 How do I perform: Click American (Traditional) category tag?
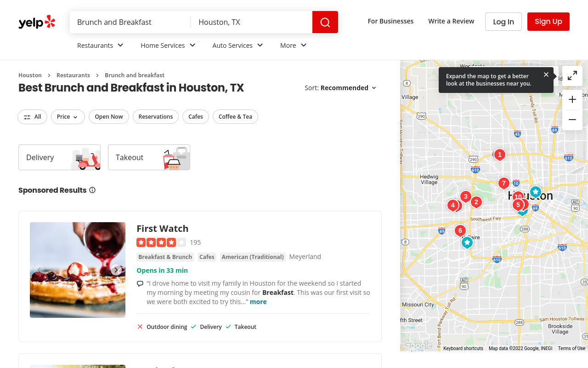tap(253, 257)
